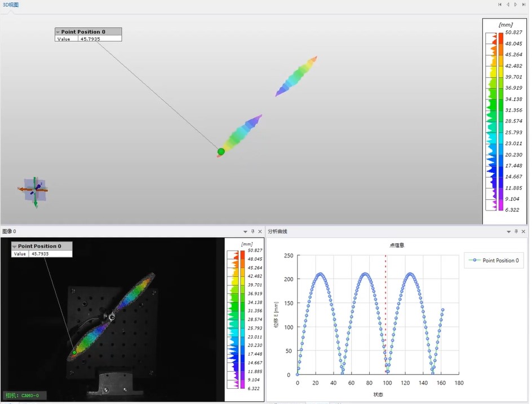Image resolution: width=532 pixels, height=404 pixels.
Task: Advance to the next state
Action: click(x=516, y=5)
